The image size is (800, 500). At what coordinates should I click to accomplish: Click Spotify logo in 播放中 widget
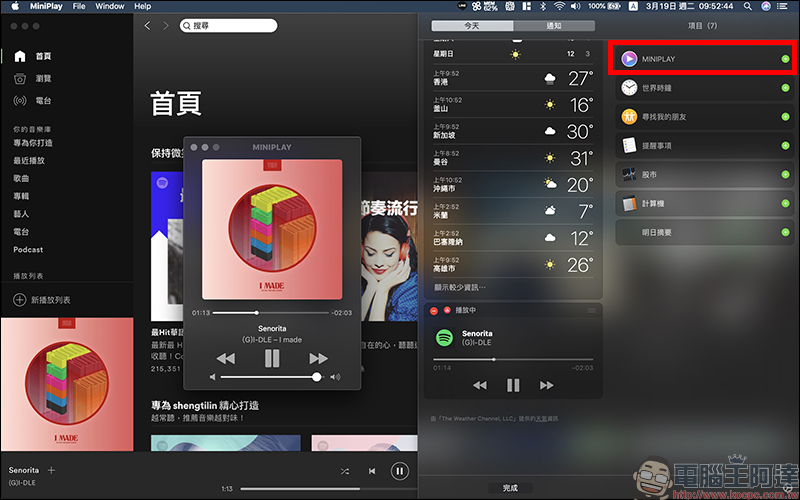coord(444,338)
